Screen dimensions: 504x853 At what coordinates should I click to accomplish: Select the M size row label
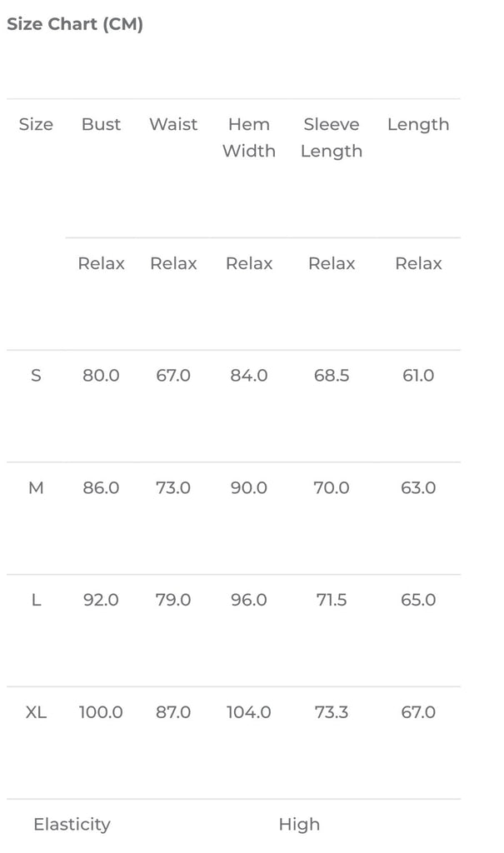[x=36, y=488]
